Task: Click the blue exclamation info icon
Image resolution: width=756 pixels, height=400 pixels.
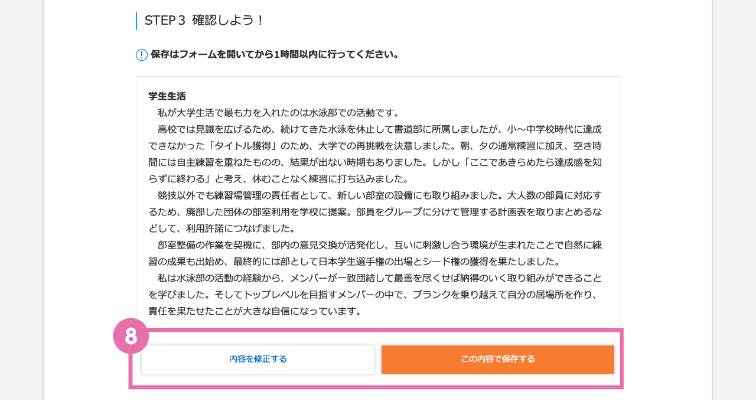Action: (x=141, y=55)
